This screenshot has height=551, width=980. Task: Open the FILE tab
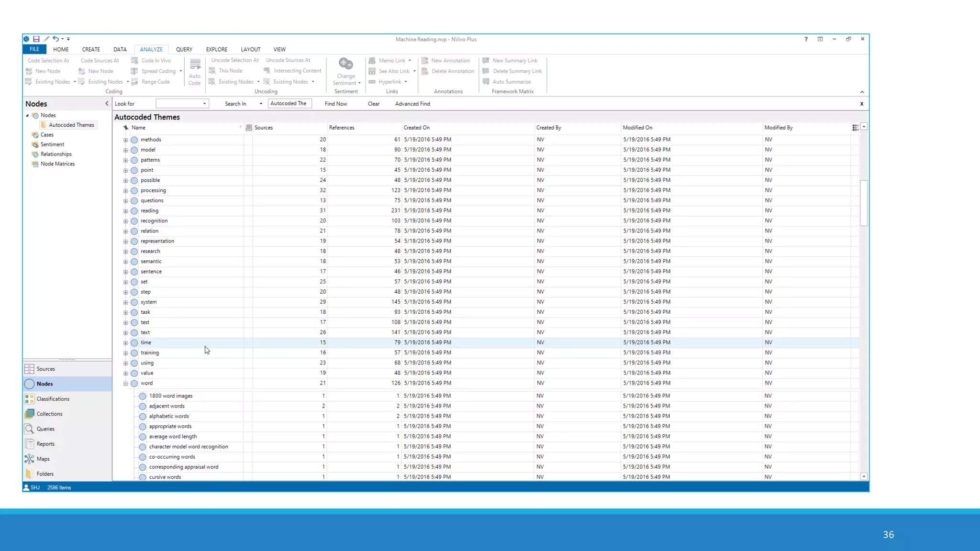(x=34, y=49)
